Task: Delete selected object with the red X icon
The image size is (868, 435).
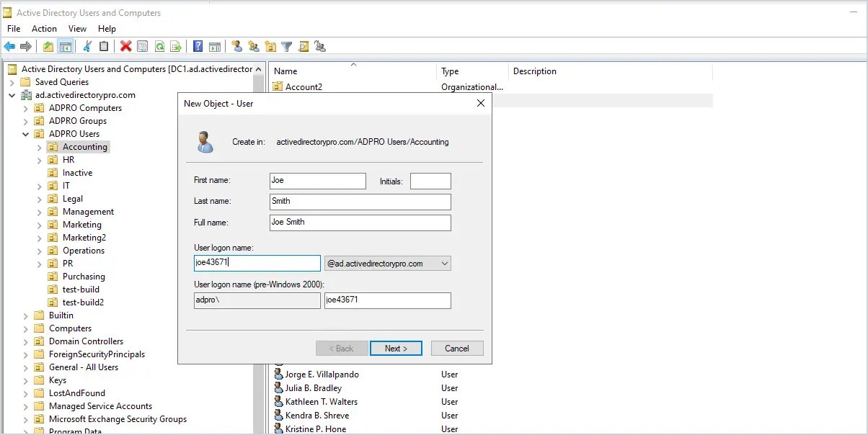Action: coord(124,45)
